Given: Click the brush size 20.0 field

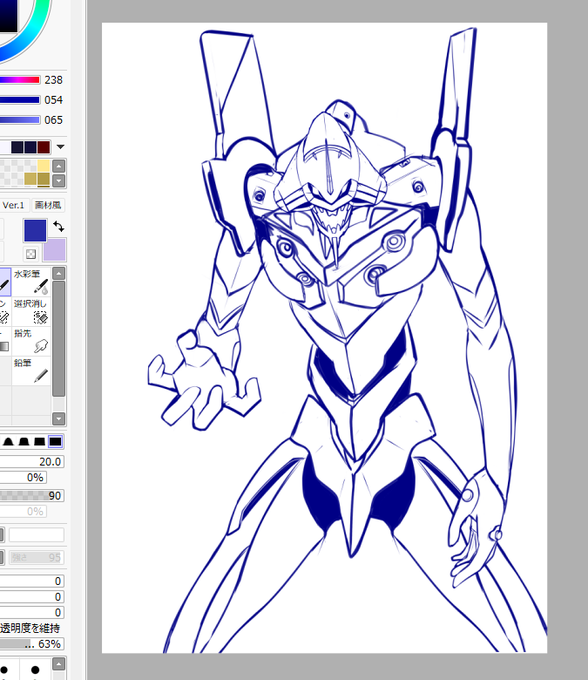Looking at the screenshot, I should coord(32,461).
